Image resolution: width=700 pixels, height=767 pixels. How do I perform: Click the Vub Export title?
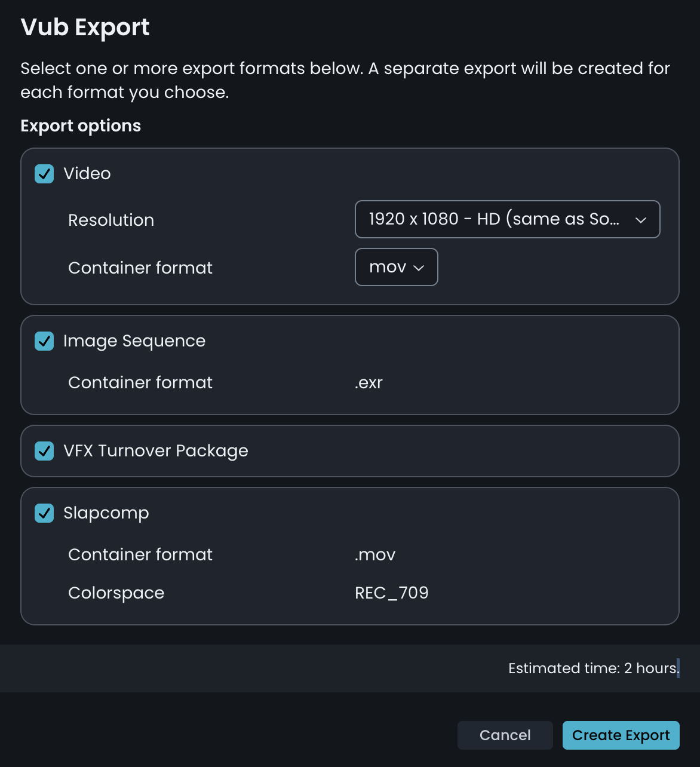pyautogui.click(x=85, y=27)
